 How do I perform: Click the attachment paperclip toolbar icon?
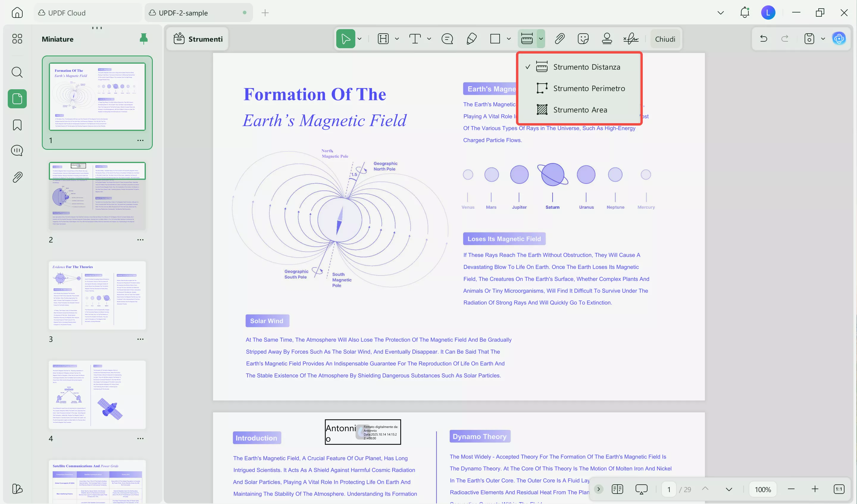pos(559,39)
